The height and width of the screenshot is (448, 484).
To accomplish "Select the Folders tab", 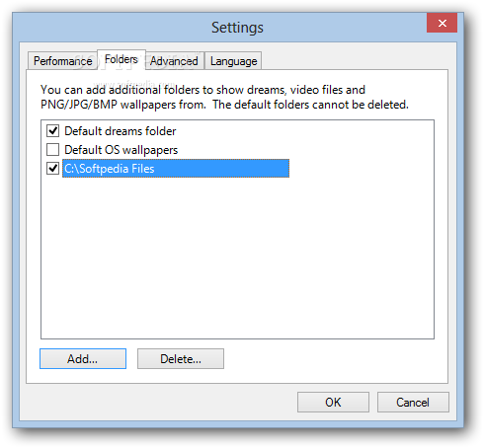I will coord(121,59).
